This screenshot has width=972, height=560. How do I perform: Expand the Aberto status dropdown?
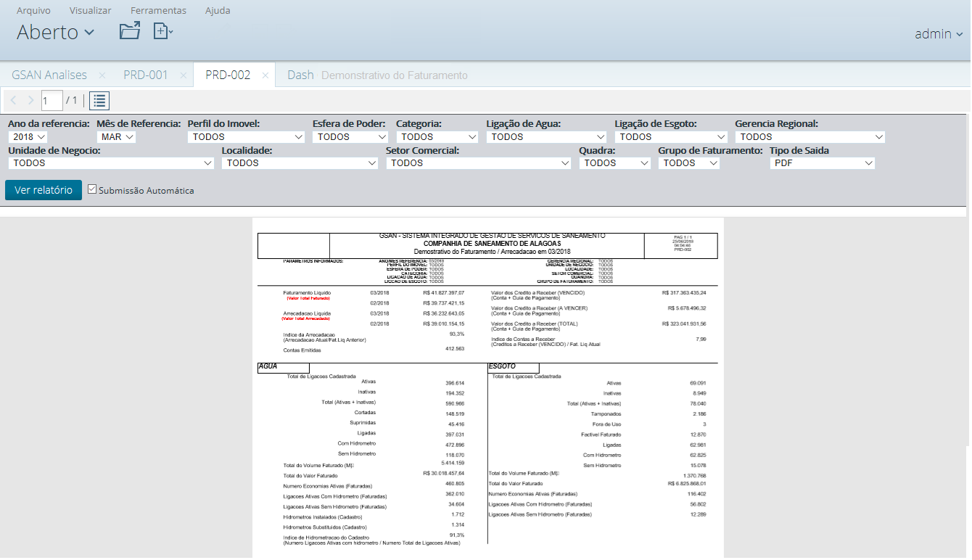55,33
